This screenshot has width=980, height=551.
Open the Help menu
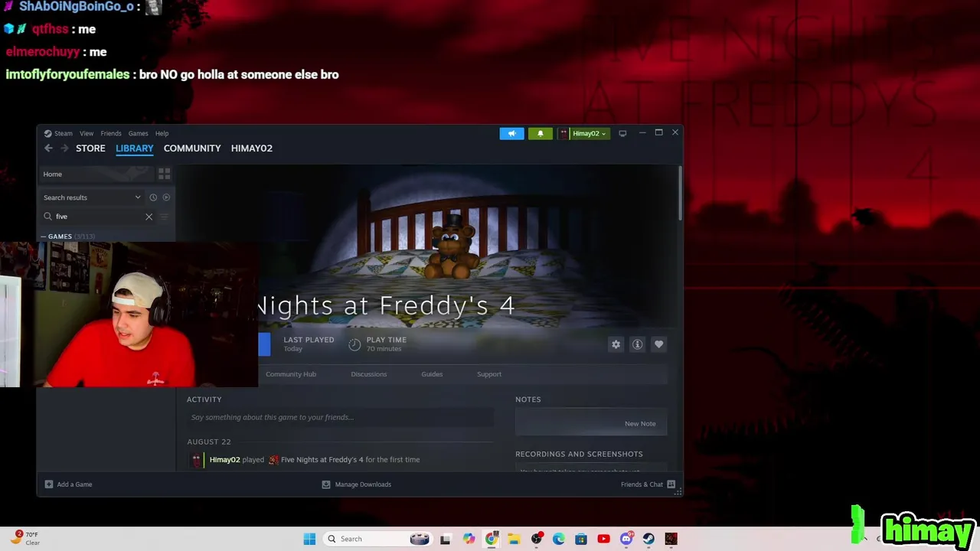pos(162,133)
